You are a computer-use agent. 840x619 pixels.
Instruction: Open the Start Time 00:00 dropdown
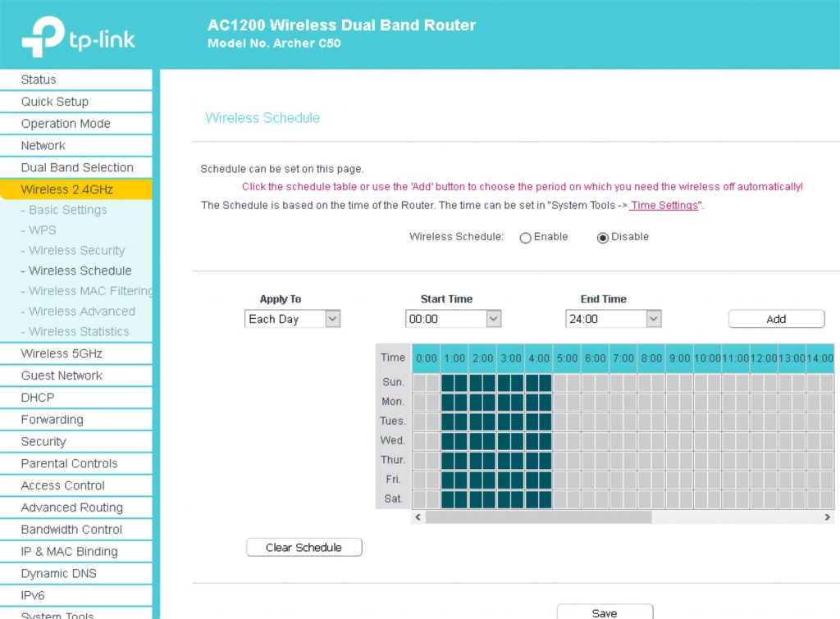tap(453, 319)
